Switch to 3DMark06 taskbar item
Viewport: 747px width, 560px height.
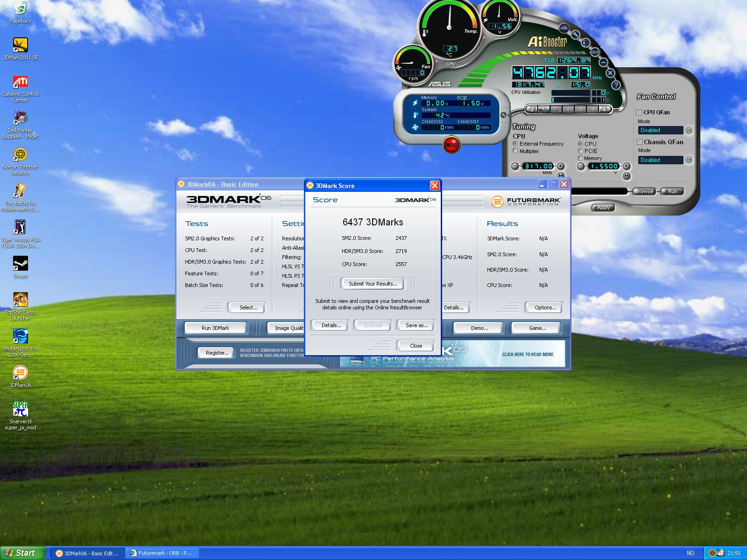tap(87, 553)
